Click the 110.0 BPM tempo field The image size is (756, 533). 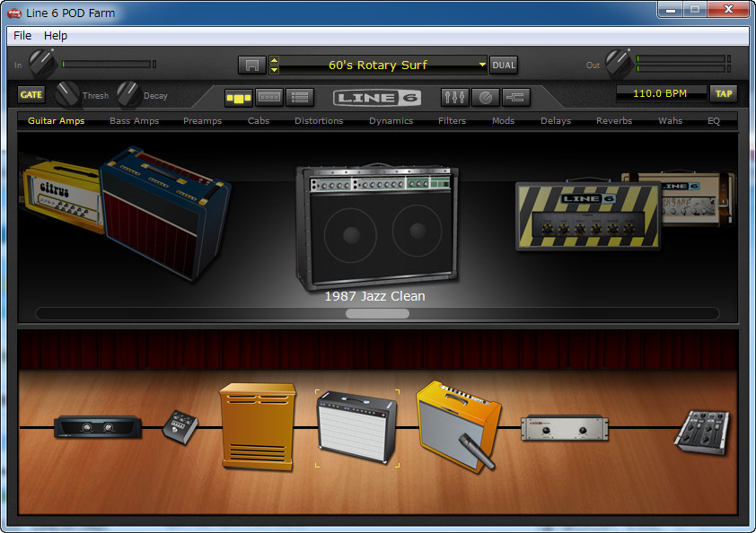(660, 93)
